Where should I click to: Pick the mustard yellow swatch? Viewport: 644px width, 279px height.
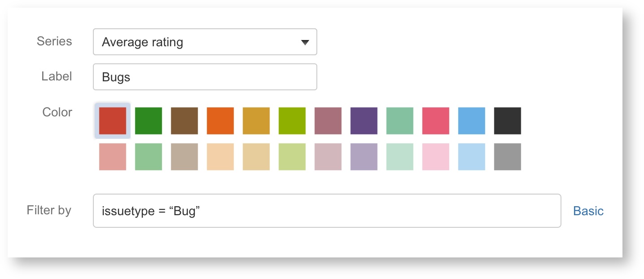tap(256, 121)
